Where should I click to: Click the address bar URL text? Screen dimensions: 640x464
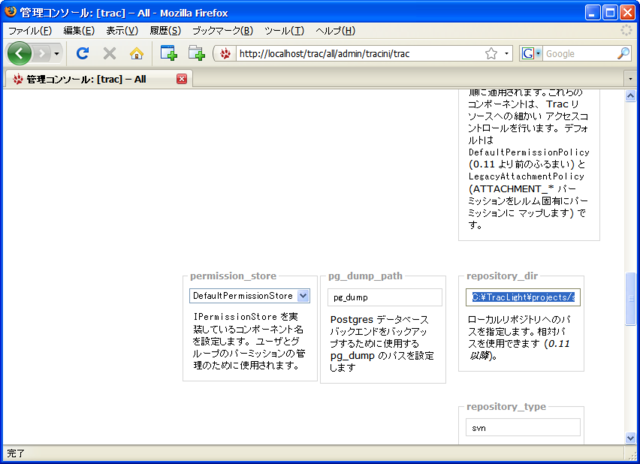[324, 53]
